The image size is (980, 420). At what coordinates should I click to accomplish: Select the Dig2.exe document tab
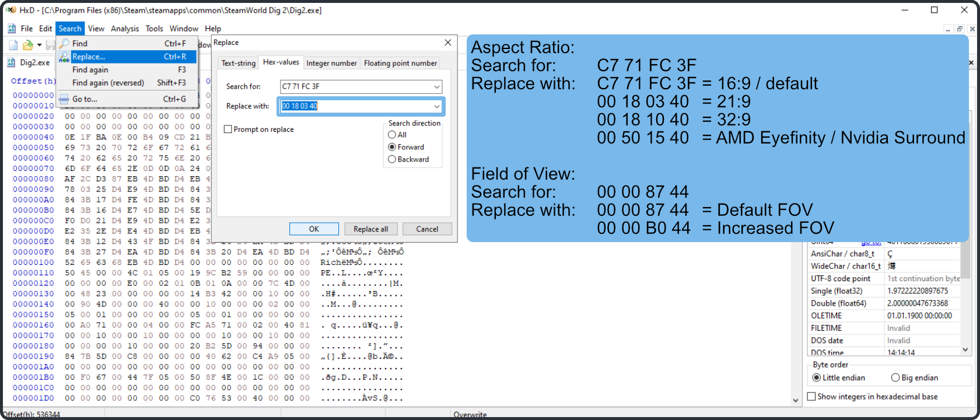(29, 62)
